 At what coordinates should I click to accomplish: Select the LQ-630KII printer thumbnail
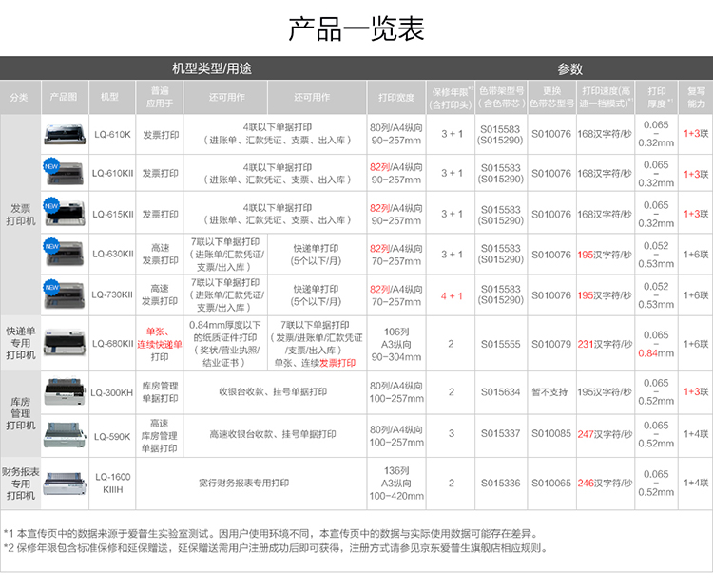(x=63, y=255)
